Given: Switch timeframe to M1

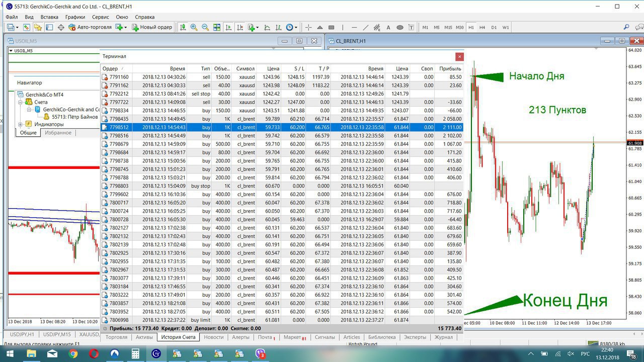Looking at the screenshot, I should tap(425, 27).
